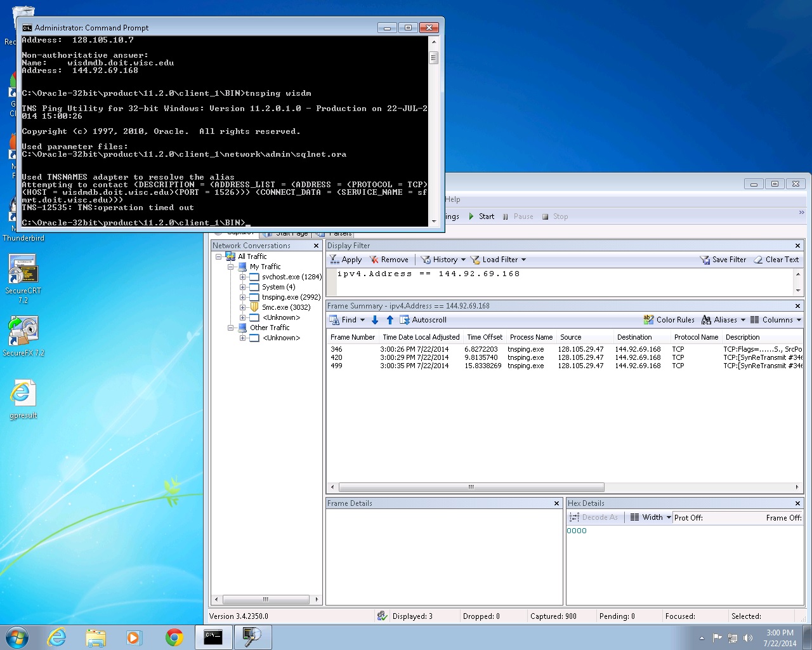This screenshot has height=650, width=812.
Task: Expand svchost.exe (1284) node
Action: point(242,277)
